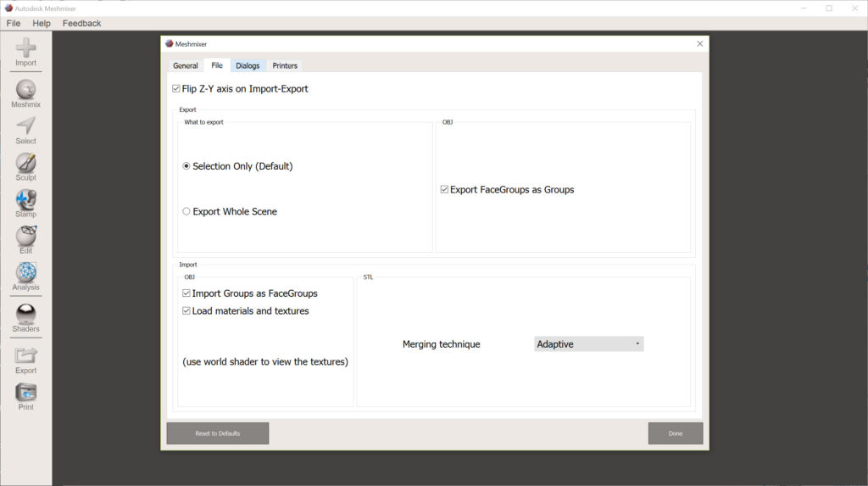The height and width of the screenshot is (486, 868).
Task: Click the Meshmixer dialog logo icon
Action: point(170,44)
